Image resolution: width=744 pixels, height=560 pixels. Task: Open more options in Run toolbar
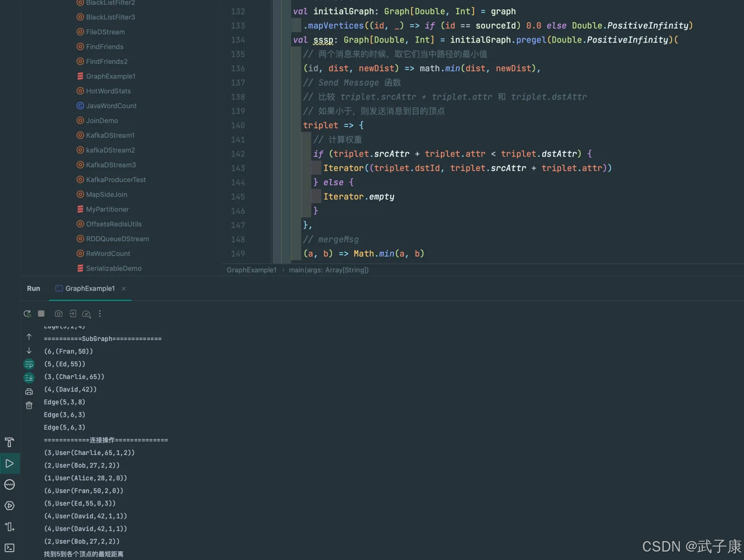pos(100,314)
